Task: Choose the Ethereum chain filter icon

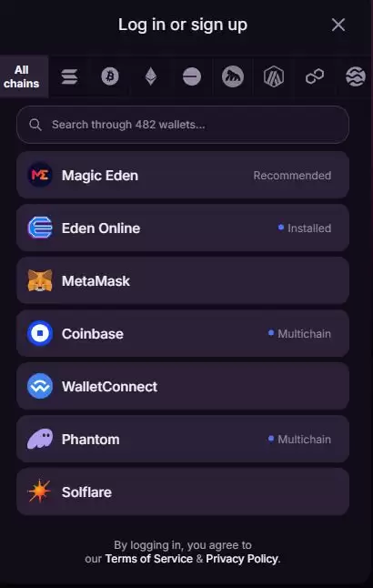Action: point(151,76)
